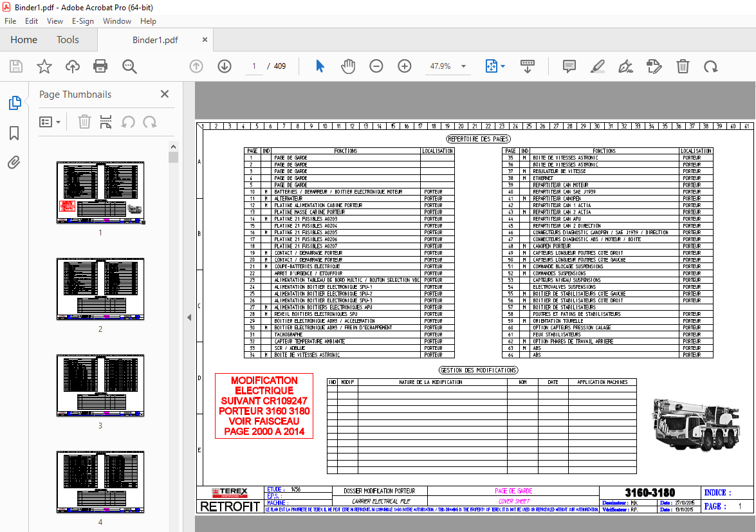756x532 pixels.
Task: Open the Edit menu
Action: pyautogui.click(x=32, y=21)
